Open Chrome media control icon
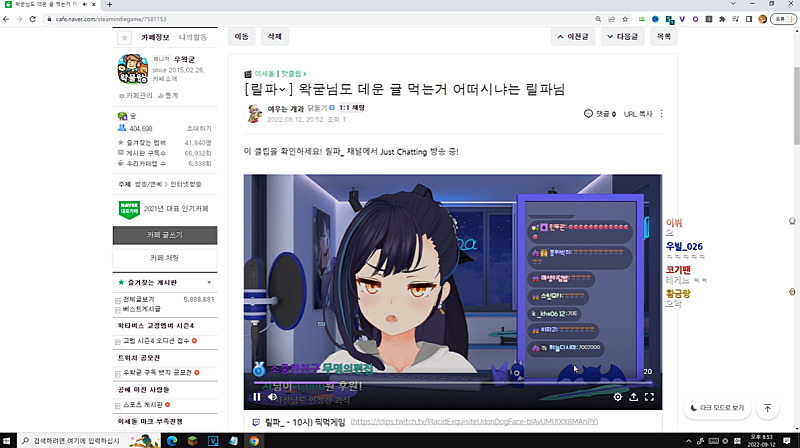Screen dimensions: 800x448 tap(735, 19)
